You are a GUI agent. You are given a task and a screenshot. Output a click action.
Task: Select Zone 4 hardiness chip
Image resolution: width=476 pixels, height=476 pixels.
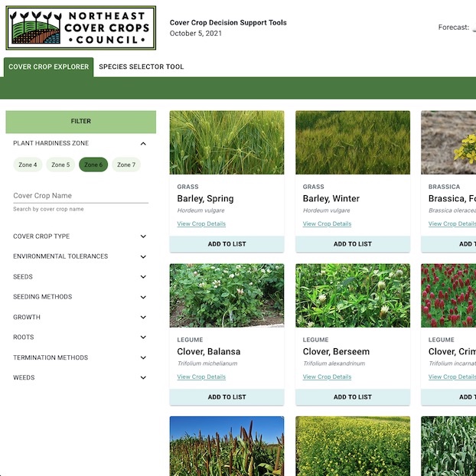pyautogui.click(x=28, y=165)
